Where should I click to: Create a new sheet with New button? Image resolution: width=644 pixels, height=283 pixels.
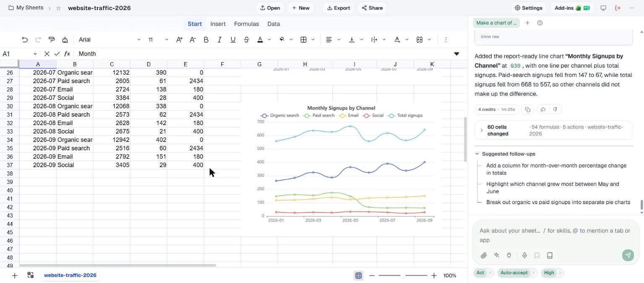point(300,8)
